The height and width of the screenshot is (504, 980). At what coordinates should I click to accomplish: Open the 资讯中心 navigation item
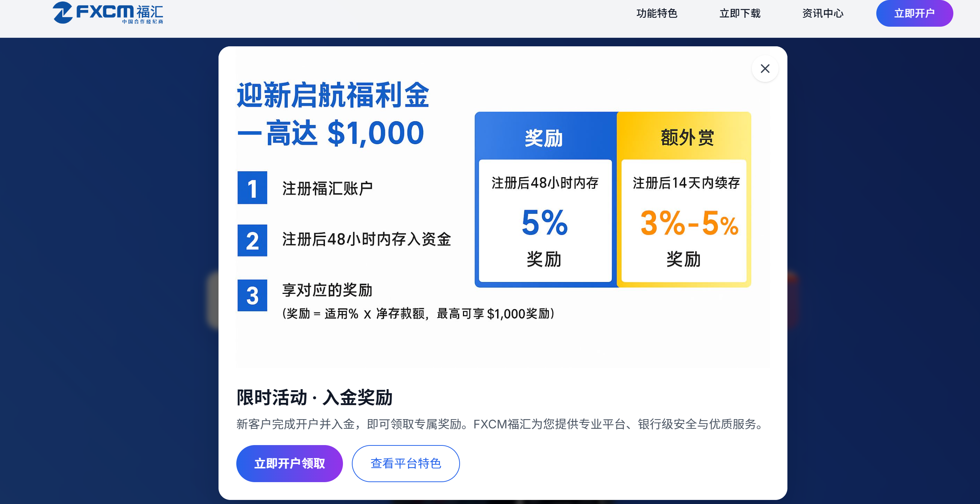(823, 13)
